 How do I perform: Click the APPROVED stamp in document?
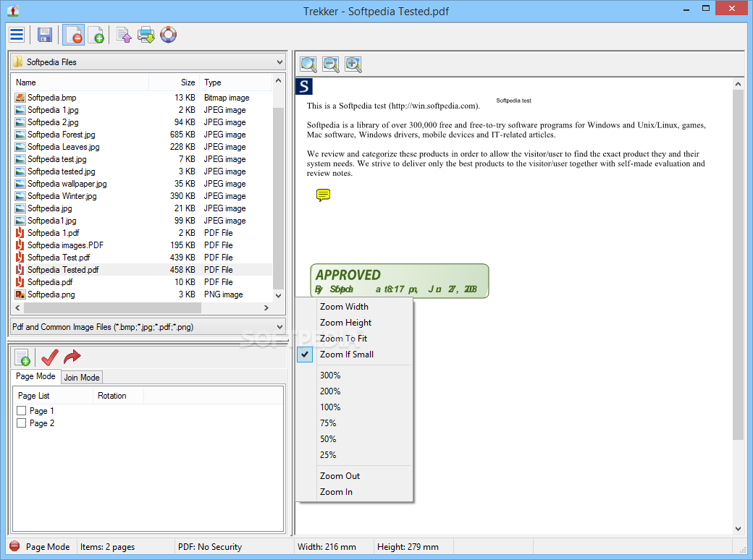pyautogui.click(x=400, y=281)
